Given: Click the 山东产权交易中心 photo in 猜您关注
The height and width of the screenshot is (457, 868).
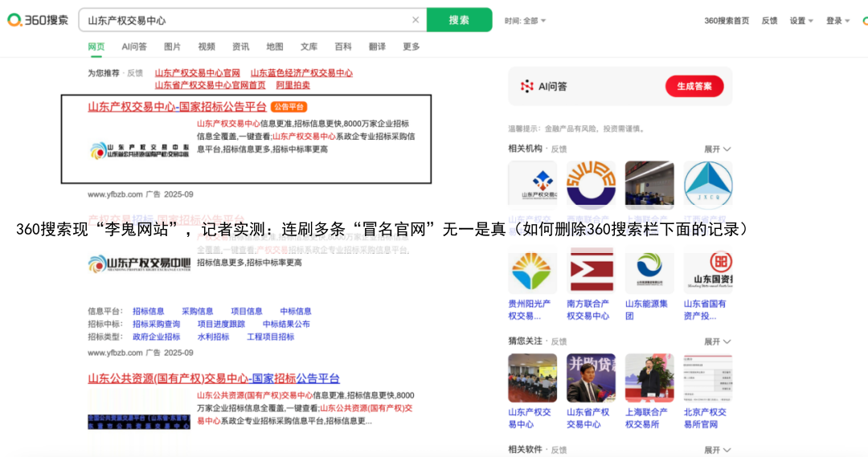Looking at the screenshot, I should click(533, 377).
